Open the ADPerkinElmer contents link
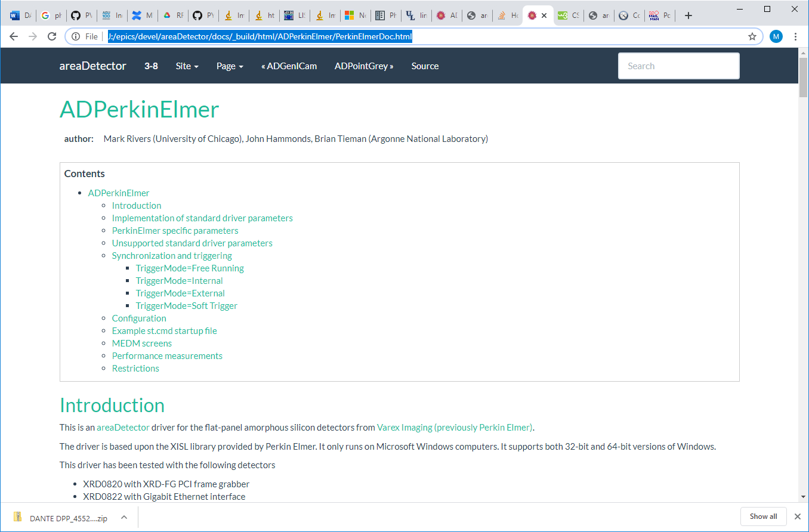The width and height of the screenshot is (809, 532). 119,193
